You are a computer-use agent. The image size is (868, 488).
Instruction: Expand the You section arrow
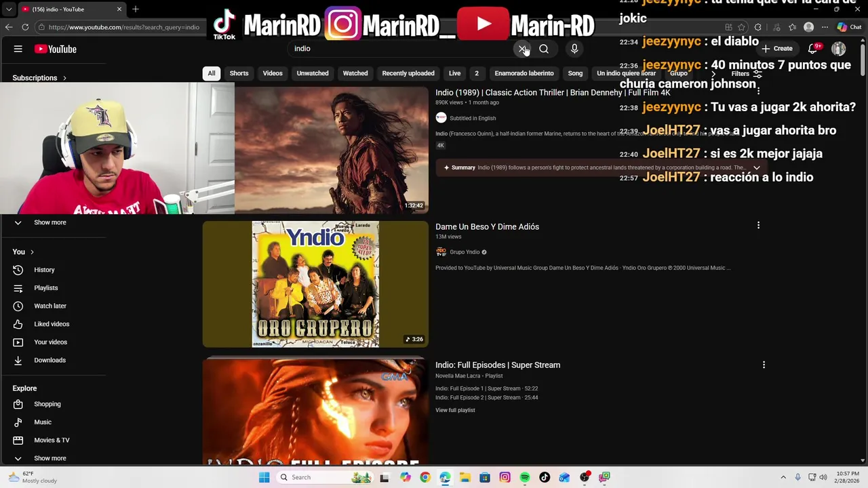point(31,252)
